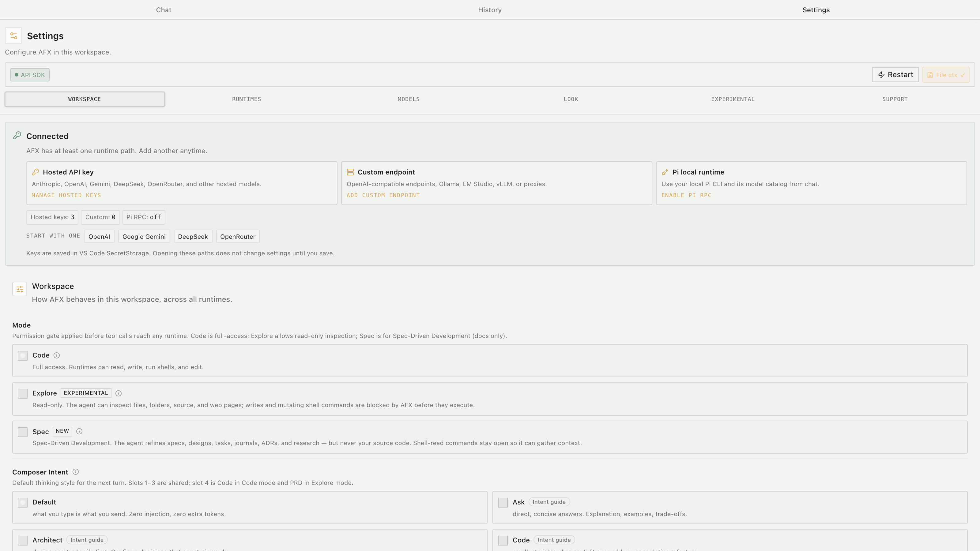Click the Mode section heading
Image resolution: width=980 pixels, height=551 pixels.
pos(21,325)
